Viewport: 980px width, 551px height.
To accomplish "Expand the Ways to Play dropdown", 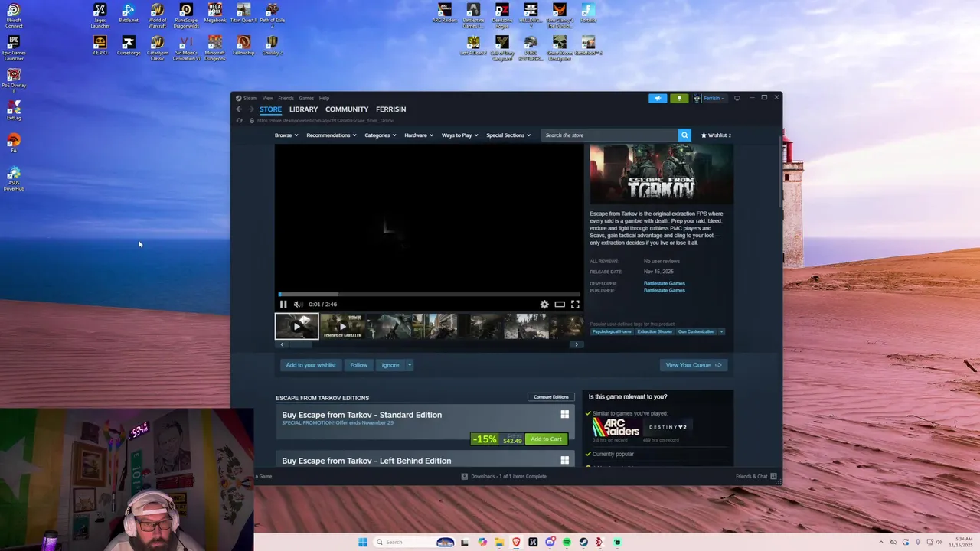I will coord(459,135).
